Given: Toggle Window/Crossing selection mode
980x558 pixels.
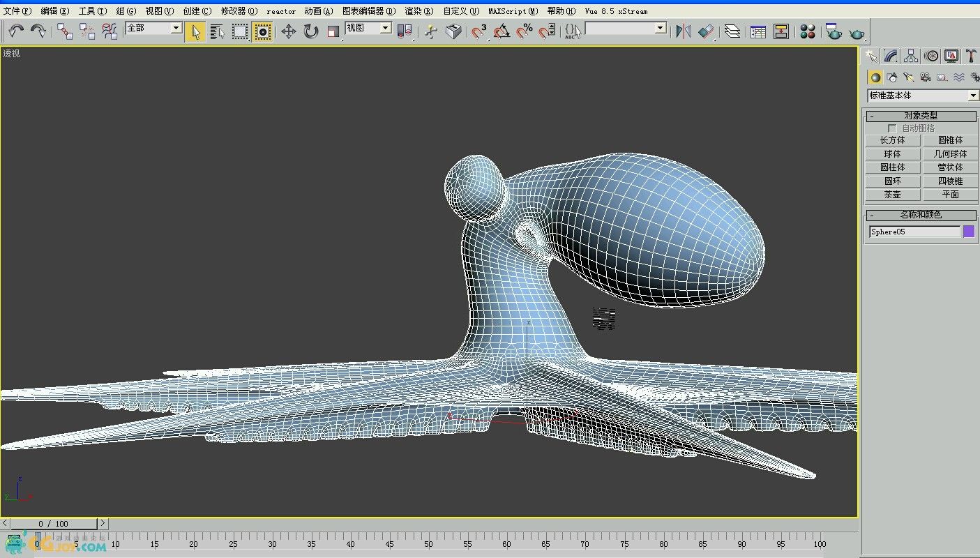Looking at the screenshot, I should 262,31.
